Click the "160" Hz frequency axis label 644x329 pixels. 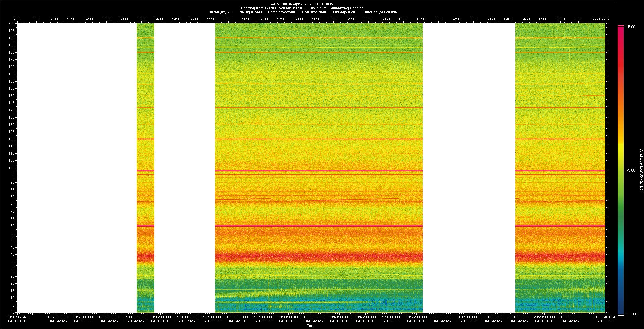point(12,81)
